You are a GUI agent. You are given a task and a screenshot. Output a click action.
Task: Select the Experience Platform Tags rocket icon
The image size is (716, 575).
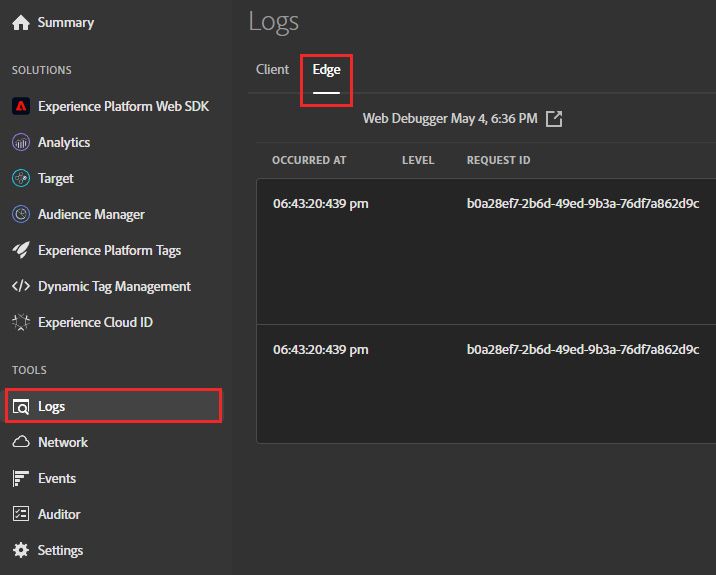(21, 250)
